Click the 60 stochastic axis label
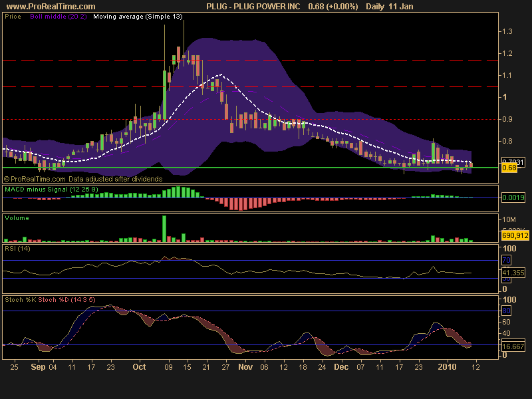The height and width of the screenshot is (399, 532). point(506,322)
